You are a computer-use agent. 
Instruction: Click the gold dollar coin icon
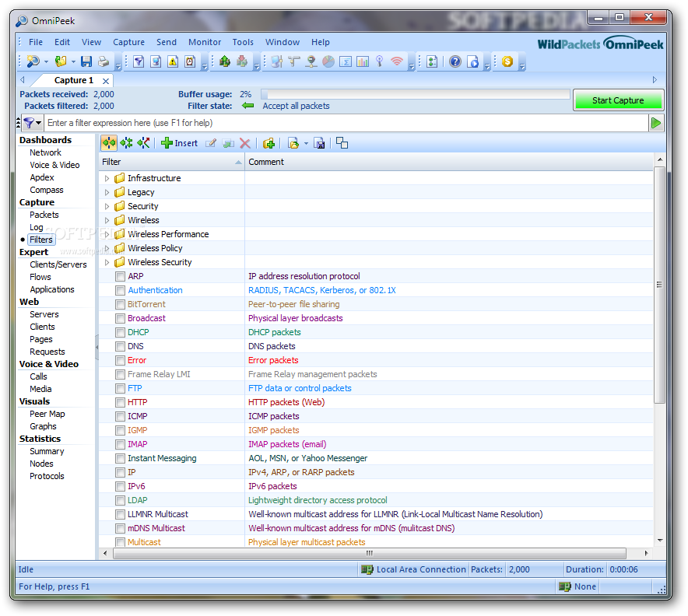point(507,61)
